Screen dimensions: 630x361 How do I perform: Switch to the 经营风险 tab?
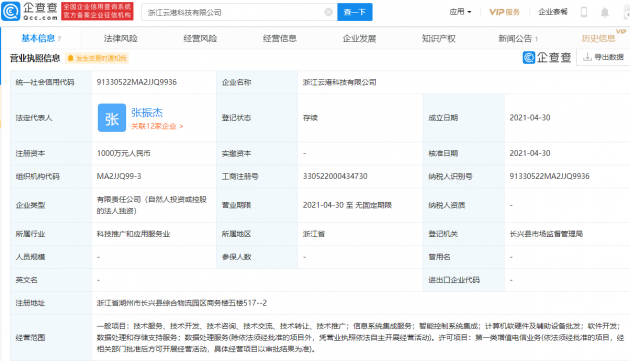200,38
